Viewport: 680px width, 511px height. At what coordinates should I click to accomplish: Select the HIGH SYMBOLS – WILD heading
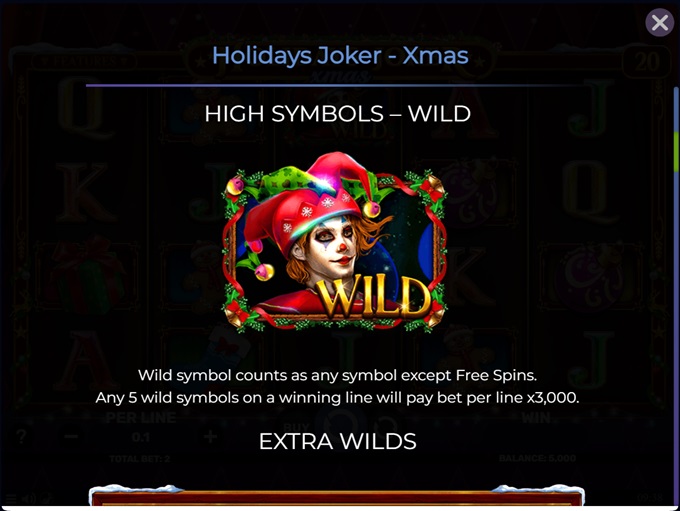(338, 114)
